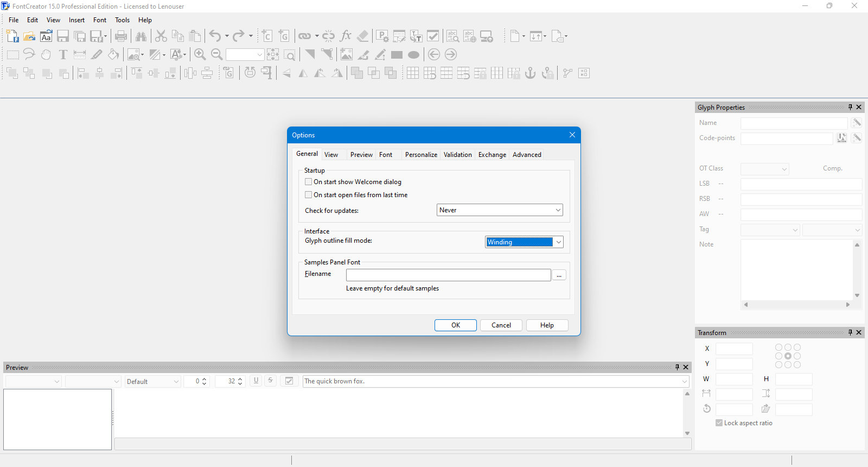Click the Zoom Out magnifier icon
This screenshot has height=467, width=868.
tap(216, 54)
